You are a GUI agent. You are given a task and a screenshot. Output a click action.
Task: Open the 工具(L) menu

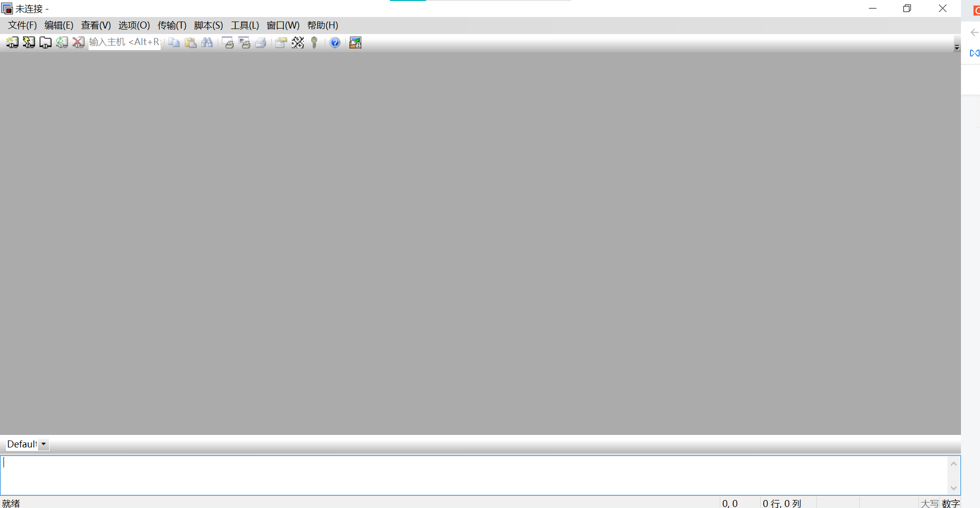[x=245, y=26]
